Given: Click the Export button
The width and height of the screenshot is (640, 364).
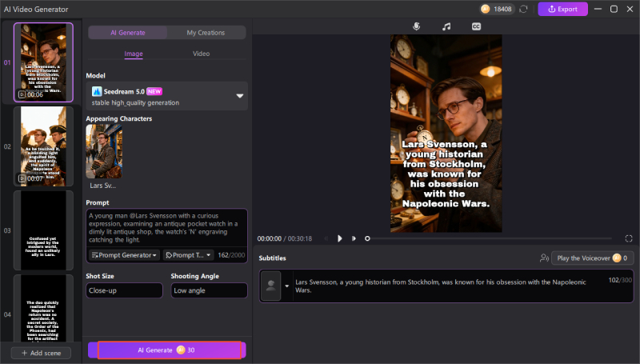Looking at the screenshot, I should tap(562, 9).
